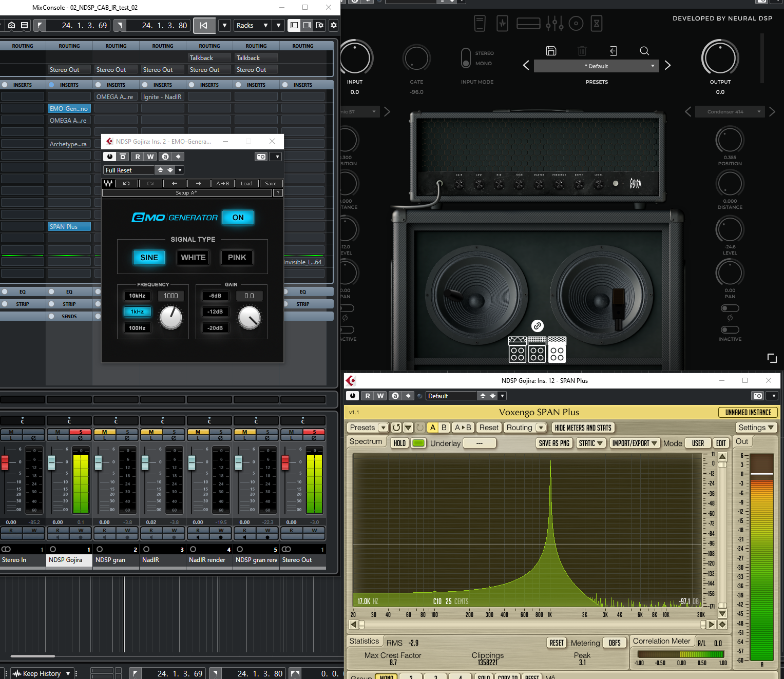The image size is (784, 679).
Task: Search presets with the magnifier icon
Action: point(644,50)
